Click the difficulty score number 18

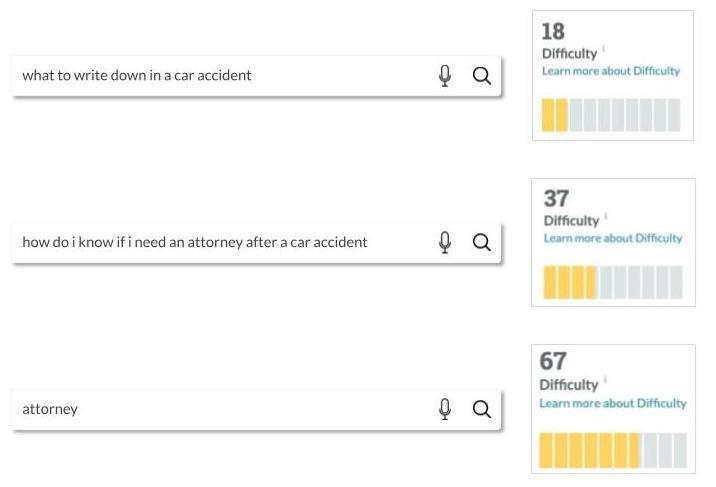pyautogui.click(x=553, y=31)
